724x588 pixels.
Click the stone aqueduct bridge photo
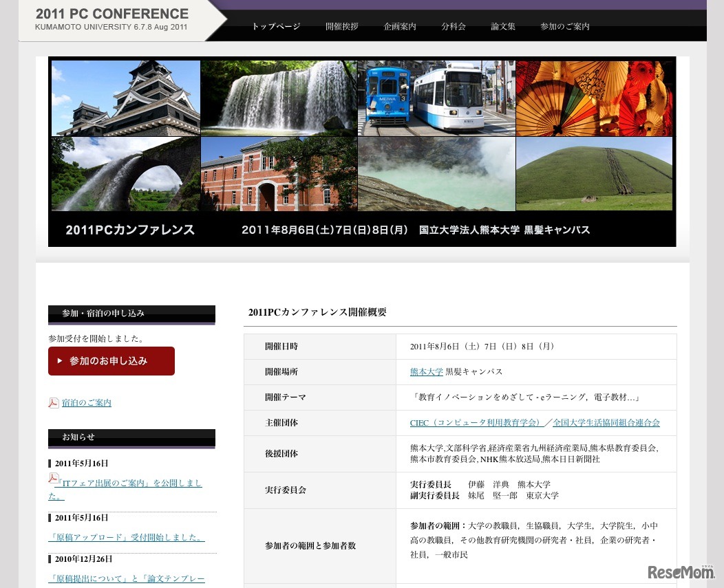(125, 173)
